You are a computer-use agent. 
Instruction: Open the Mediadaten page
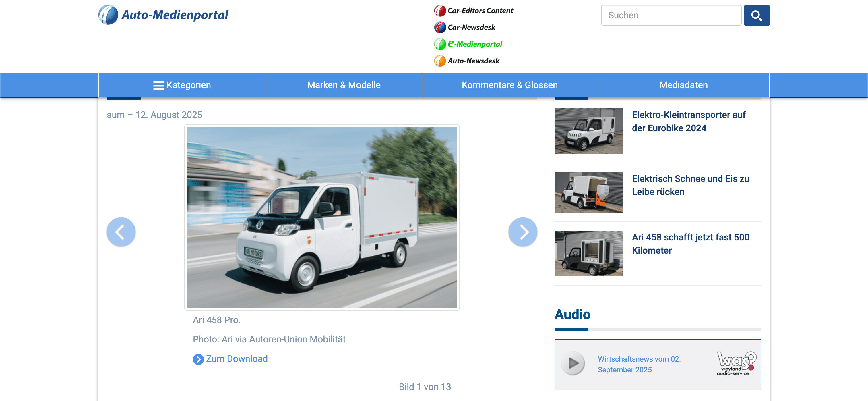click(683, 85)
